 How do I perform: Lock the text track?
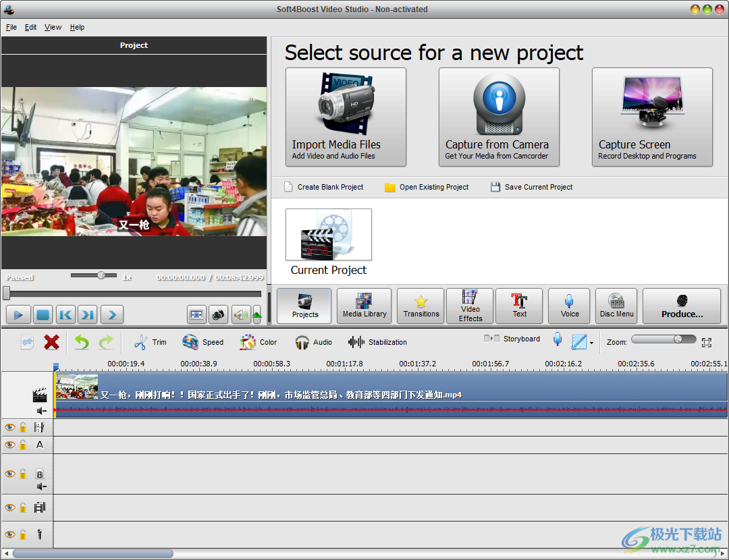[23, 445]
